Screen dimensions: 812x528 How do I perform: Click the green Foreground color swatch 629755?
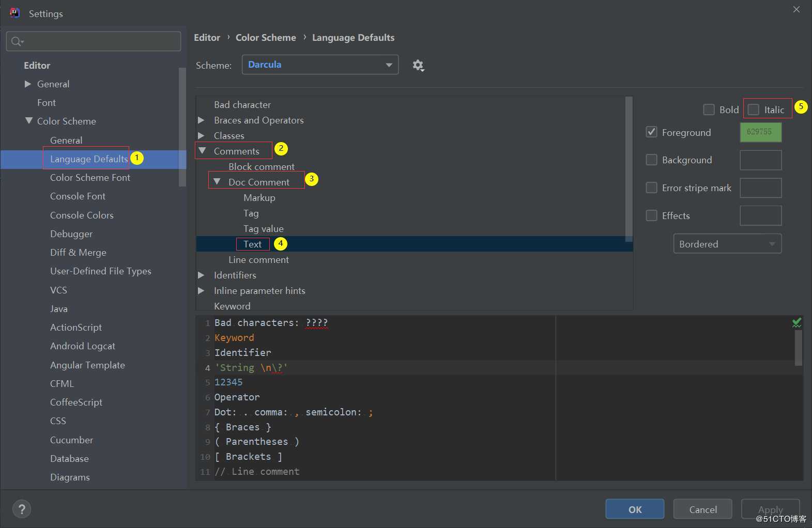tap(760, 132)
